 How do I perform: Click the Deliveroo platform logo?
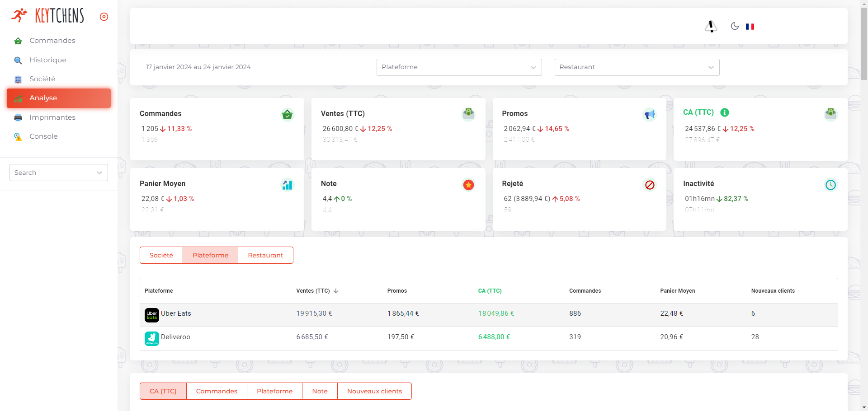[x=151, y=338]
